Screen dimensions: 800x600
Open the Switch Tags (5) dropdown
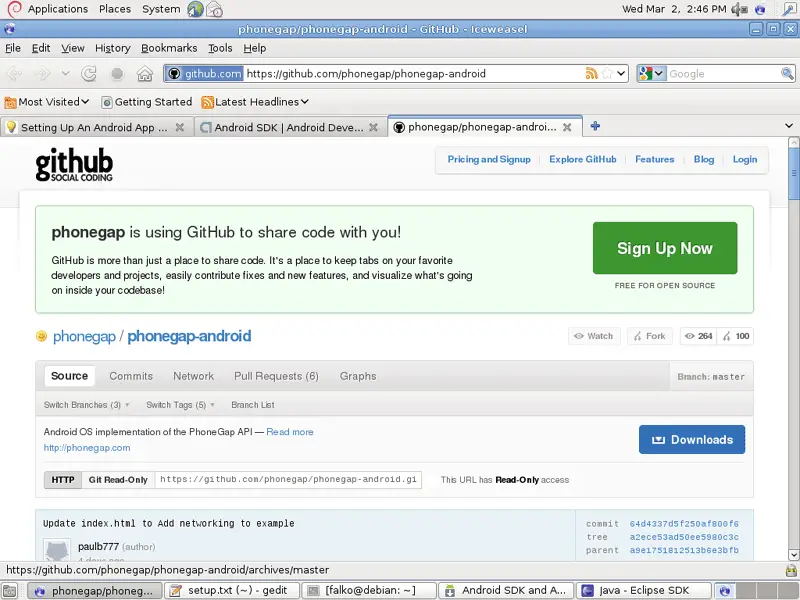[181, 405]
